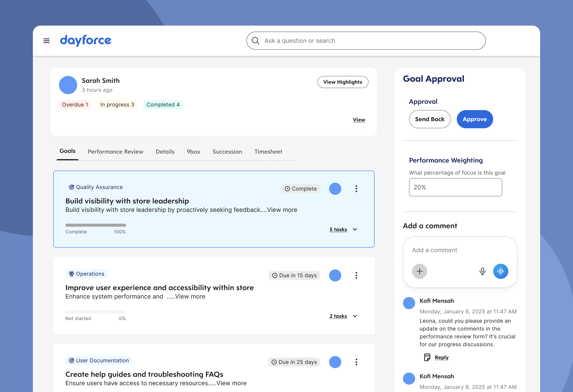
Task: Open second Kofi Mensah comment avatar
Action: pyautogui.click(x=409, y=378)
